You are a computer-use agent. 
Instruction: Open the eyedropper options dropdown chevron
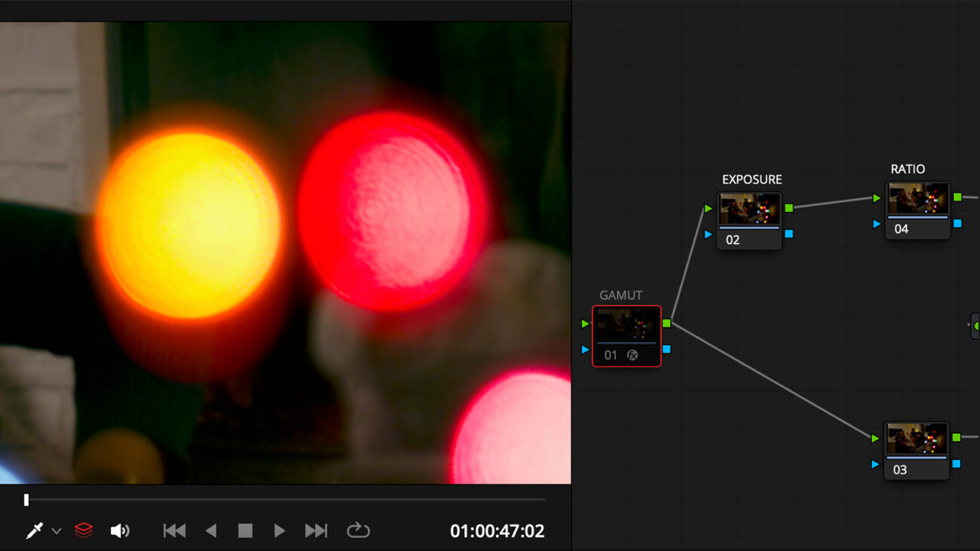click(x=57, y=530)
